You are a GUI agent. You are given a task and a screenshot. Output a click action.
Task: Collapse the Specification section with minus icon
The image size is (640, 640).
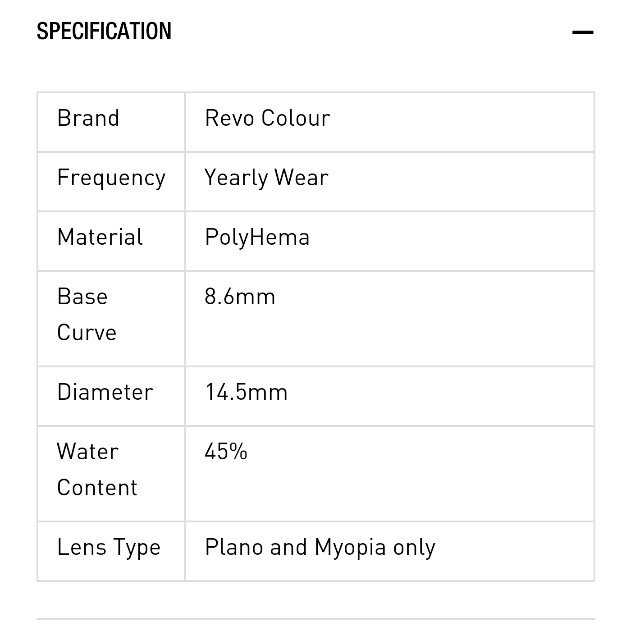click(x=582, y=32)
